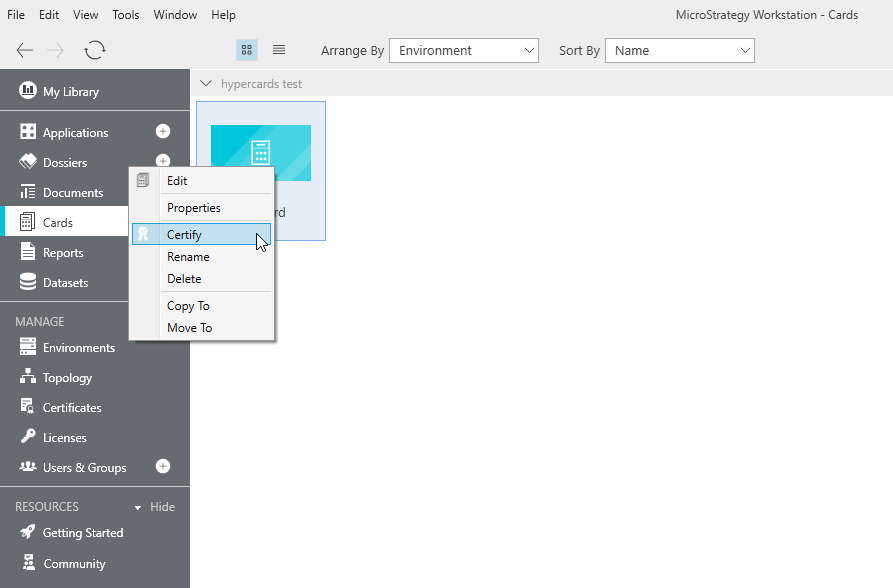Open the Getting Started link
Screen dimensions: 893x588
point(83,533)
